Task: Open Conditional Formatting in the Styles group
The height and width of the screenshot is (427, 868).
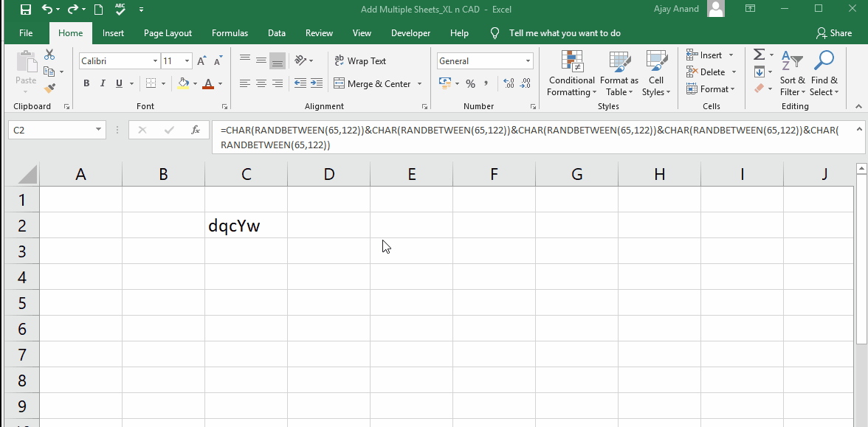Action: pyautogui.click(x=571, y=74)
